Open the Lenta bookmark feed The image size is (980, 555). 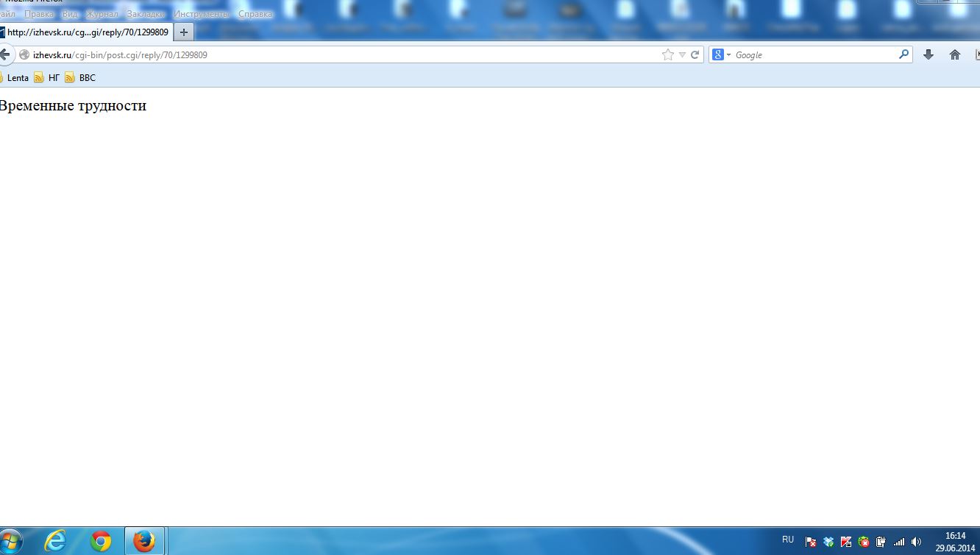15,77
